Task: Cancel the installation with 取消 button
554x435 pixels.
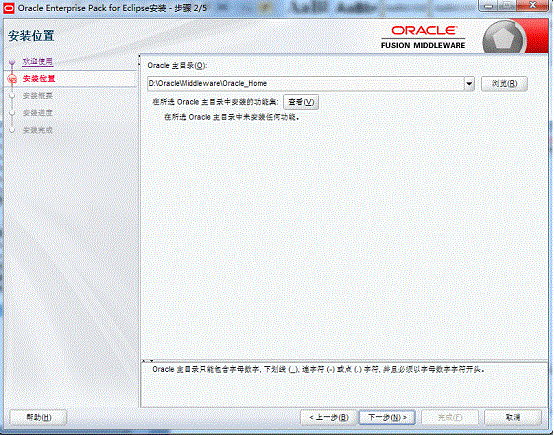Action: coord(513,418)
